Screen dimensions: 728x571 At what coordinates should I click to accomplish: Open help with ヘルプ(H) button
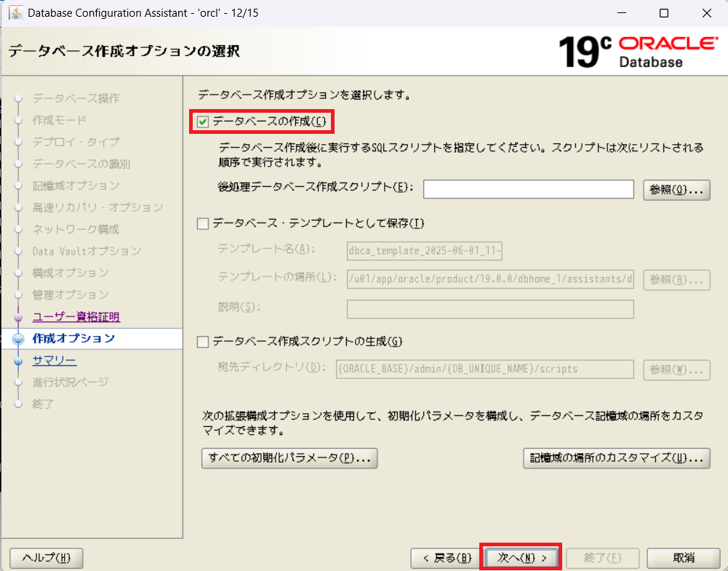[x=47, y=558]
